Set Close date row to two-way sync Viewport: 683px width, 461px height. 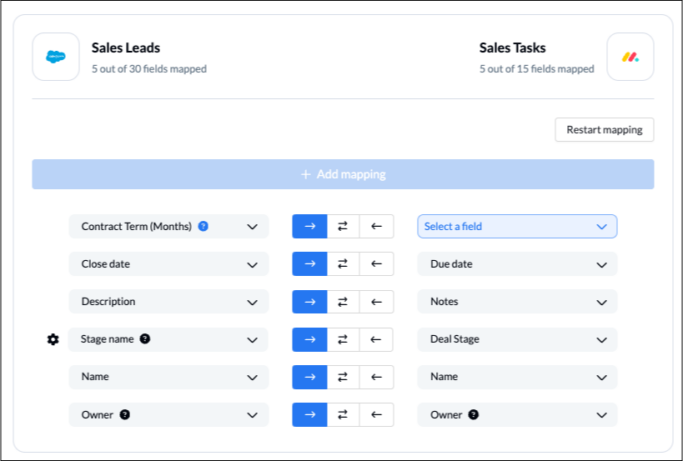point(343,264)
